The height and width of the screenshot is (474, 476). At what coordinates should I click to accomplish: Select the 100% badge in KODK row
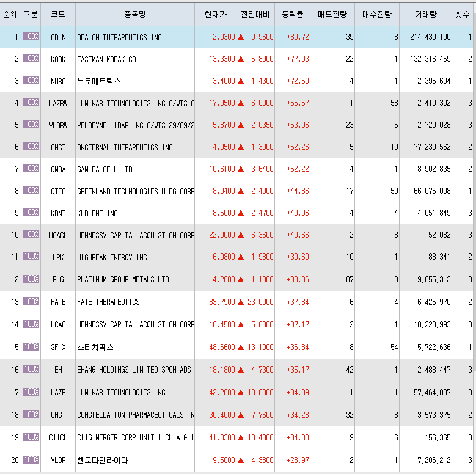31,58
